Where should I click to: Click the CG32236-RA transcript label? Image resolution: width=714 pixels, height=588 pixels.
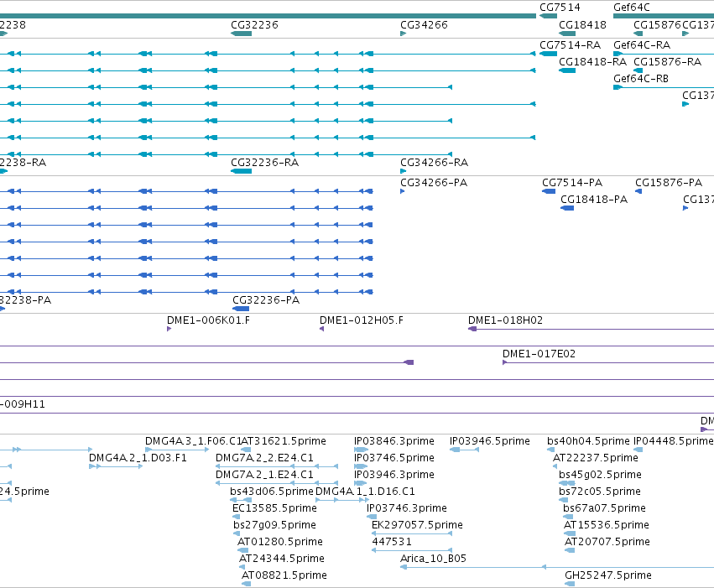(264, 163)
